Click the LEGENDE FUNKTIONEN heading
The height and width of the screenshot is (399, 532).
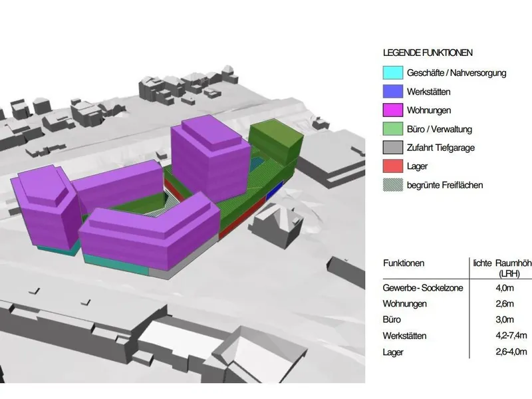pos(428,53)
